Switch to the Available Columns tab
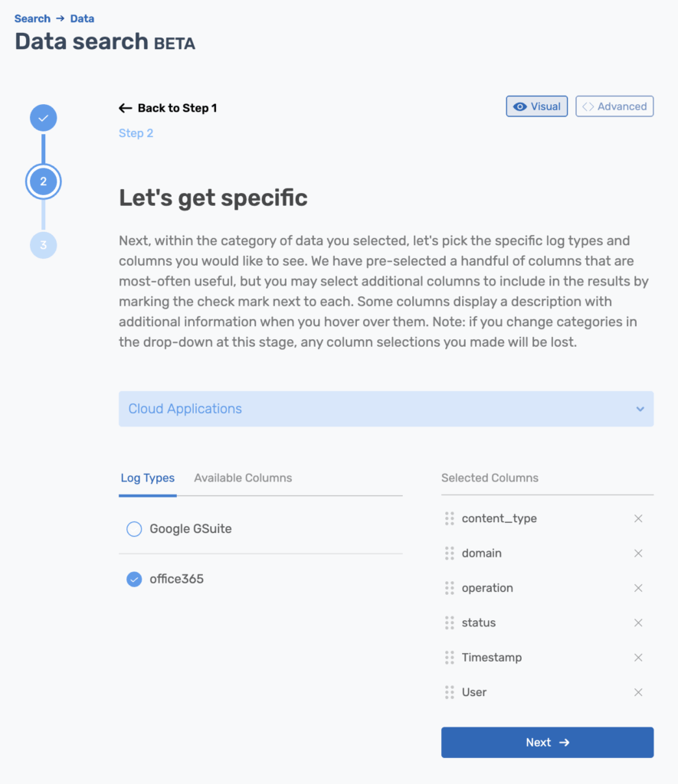The image size is (678, 784). [x=243, y=478]
